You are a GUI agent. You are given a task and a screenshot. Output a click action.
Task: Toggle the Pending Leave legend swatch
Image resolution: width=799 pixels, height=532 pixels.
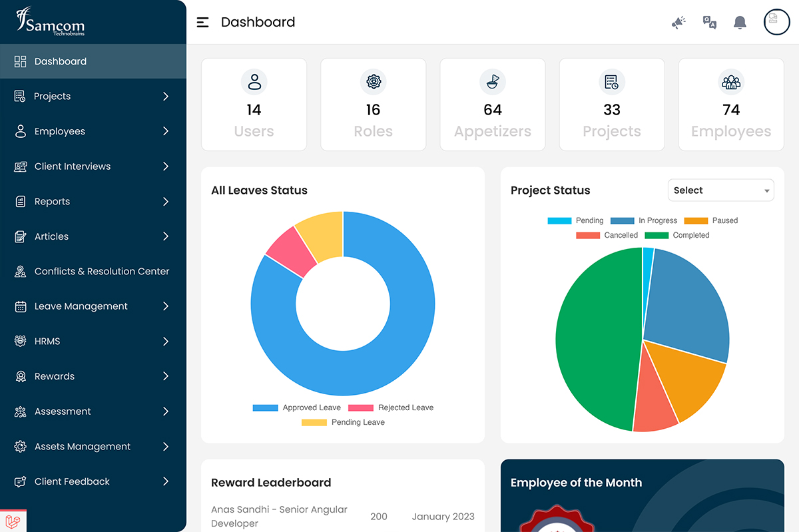(314, 423)
